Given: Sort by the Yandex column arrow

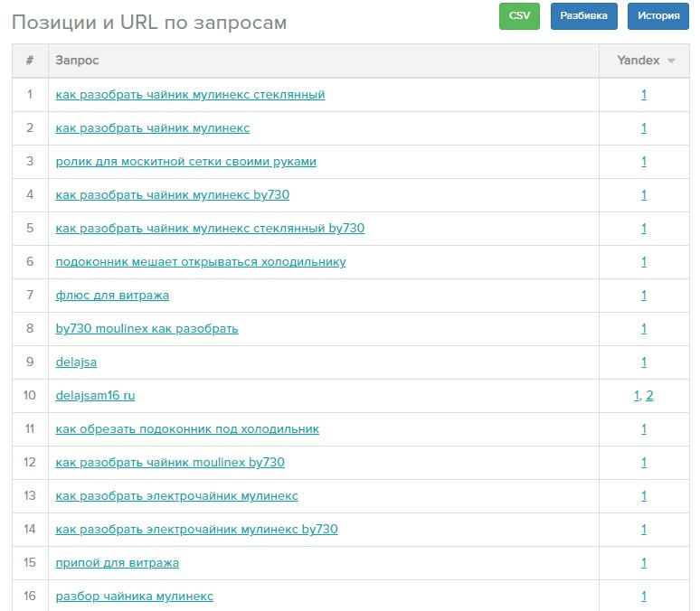Looking at the screenshot, I should [671, 61].
